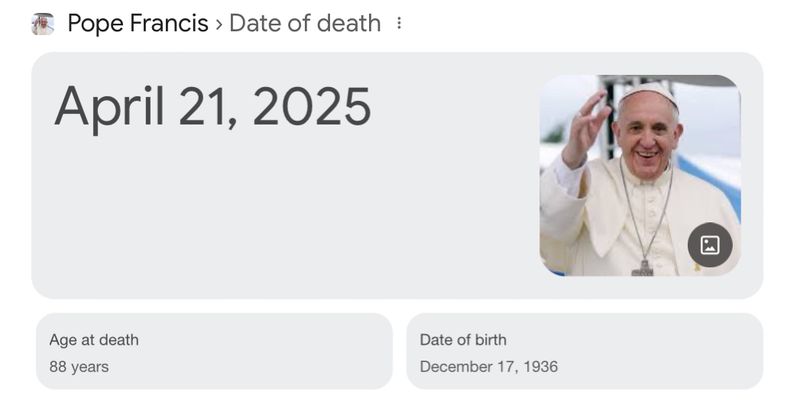The image size is (800, 408).
Task: Click the "December 17, 1936" birth date
Action: pos(489,367)
